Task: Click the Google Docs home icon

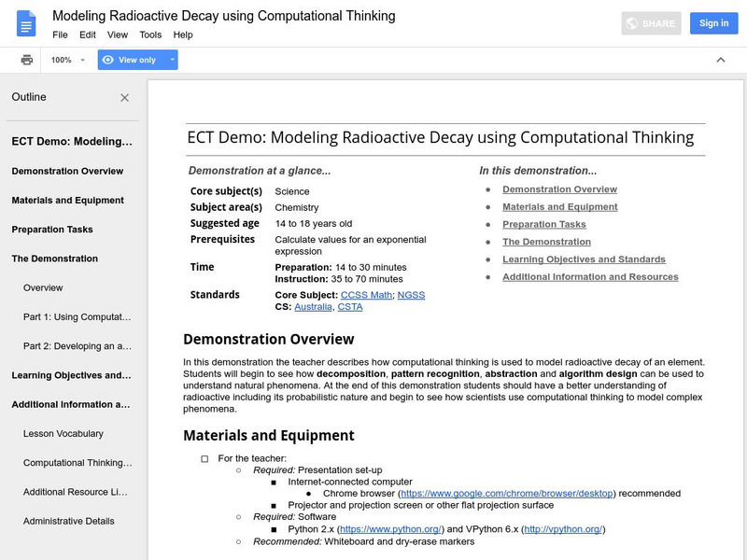Action: tap(26, 23)
